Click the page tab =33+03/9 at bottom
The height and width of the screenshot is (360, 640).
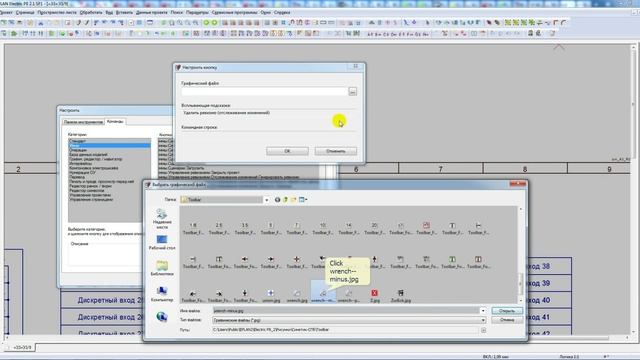click(22, 347)
